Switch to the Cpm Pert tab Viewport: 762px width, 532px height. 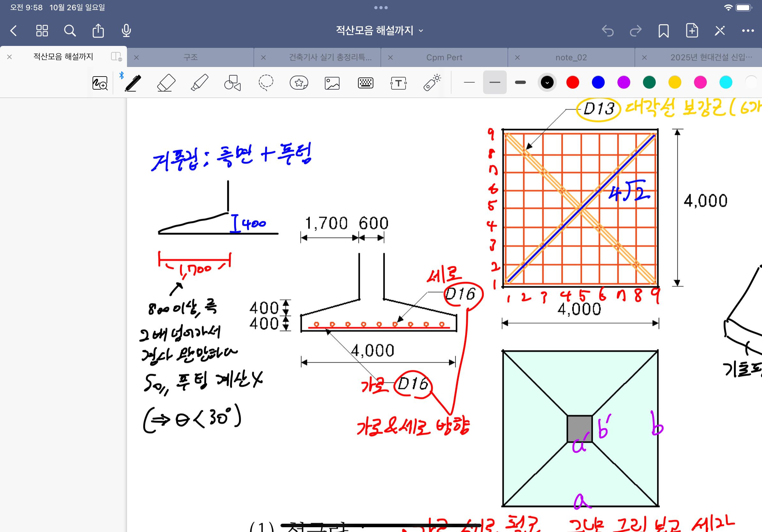point(444,57)
